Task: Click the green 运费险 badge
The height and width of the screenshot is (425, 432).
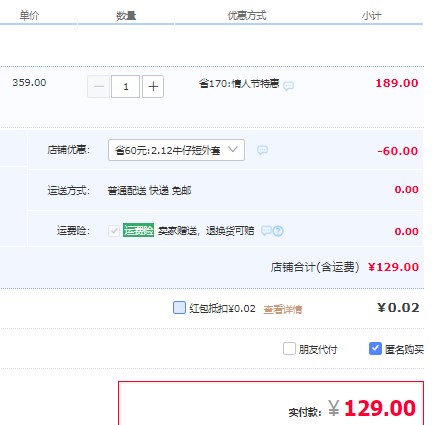Action: [x=138, y=230]
